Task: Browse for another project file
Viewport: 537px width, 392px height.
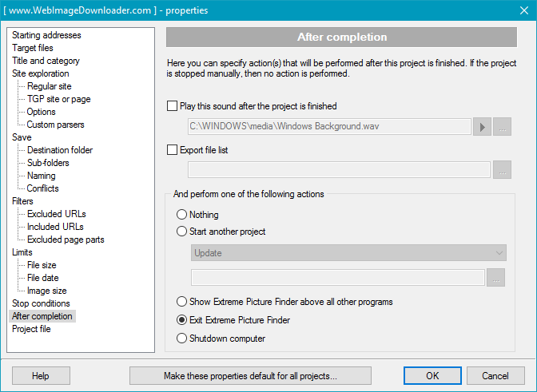Action: point(496,277)
